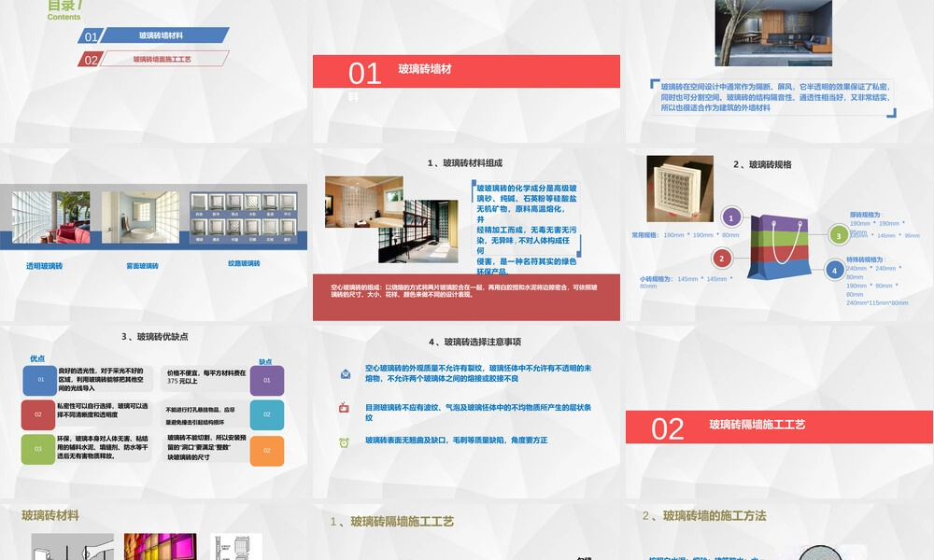Click the red box describing 空心玻璃砖的组成

coord(466,297)
